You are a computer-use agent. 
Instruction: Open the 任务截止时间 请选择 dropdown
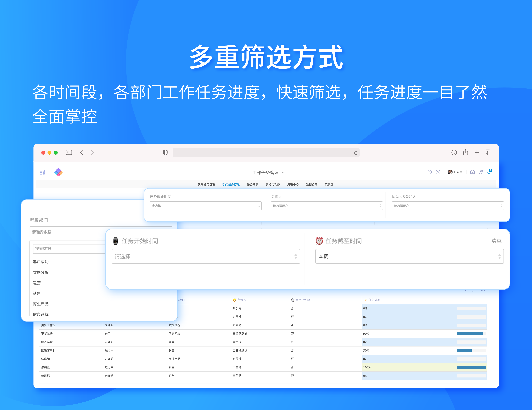205,206
